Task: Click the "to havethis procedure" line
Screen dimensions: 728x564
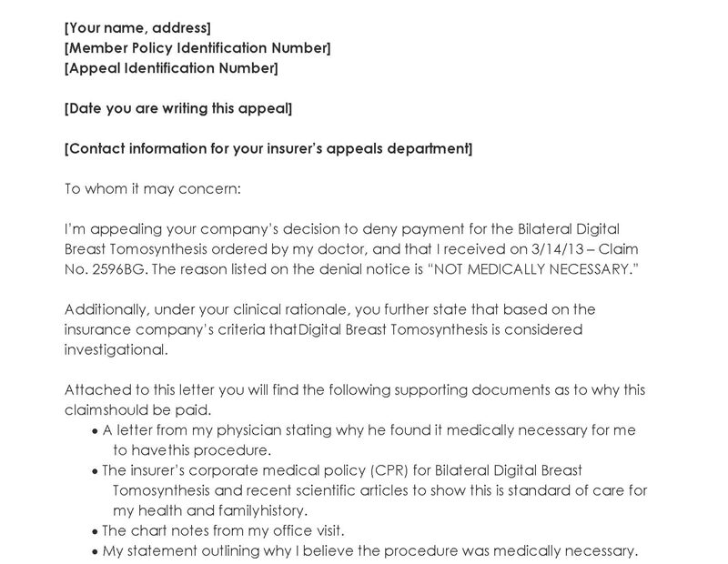Action: pyautogui.click(x=192, y=449)
